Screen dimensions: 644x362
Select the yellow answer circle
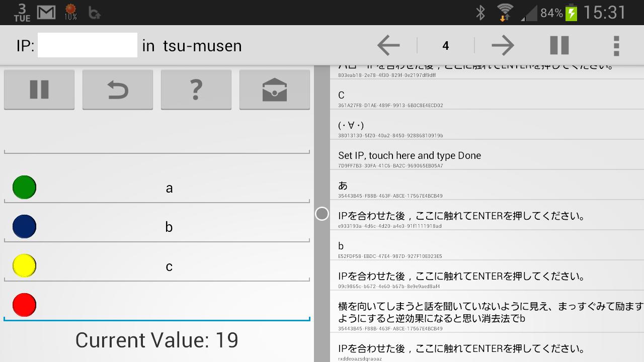[x=24, y=266]
